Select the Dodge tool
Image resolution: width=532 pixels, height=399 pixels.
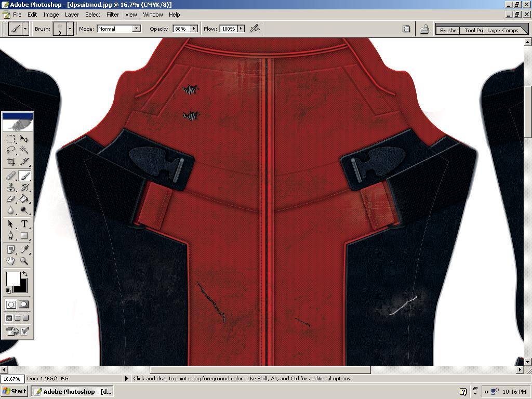[24, 210]
